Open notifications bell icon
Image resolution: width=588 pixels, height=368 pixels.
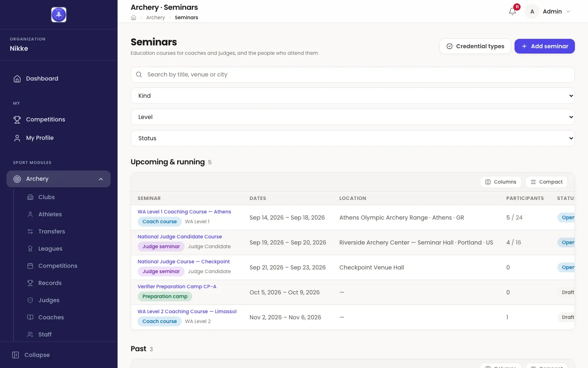[x=512, y=11]
